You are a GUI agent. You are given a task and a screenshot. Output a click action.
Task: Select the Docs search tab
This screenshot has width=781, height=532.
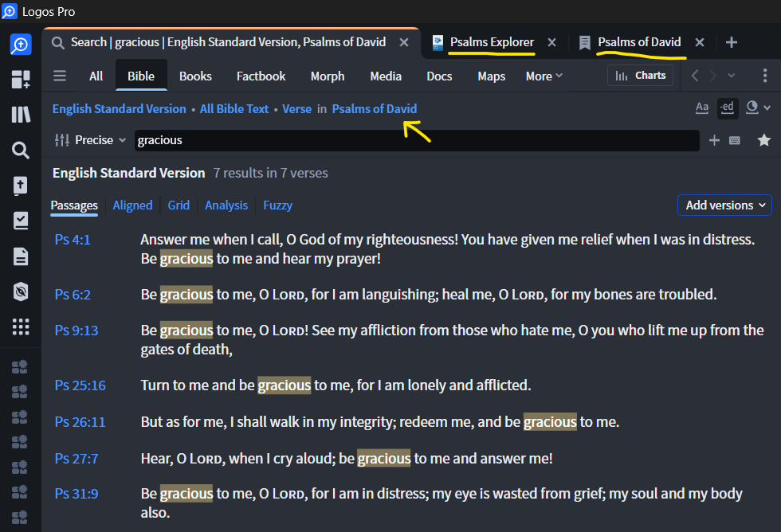[x=439, y=76]
